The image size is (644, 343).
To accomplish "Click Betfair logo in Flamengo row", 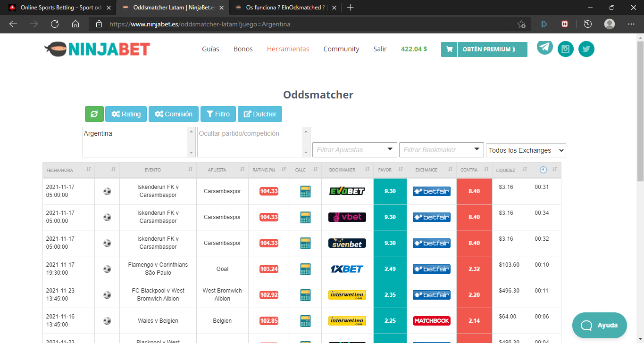I will 432,269.
